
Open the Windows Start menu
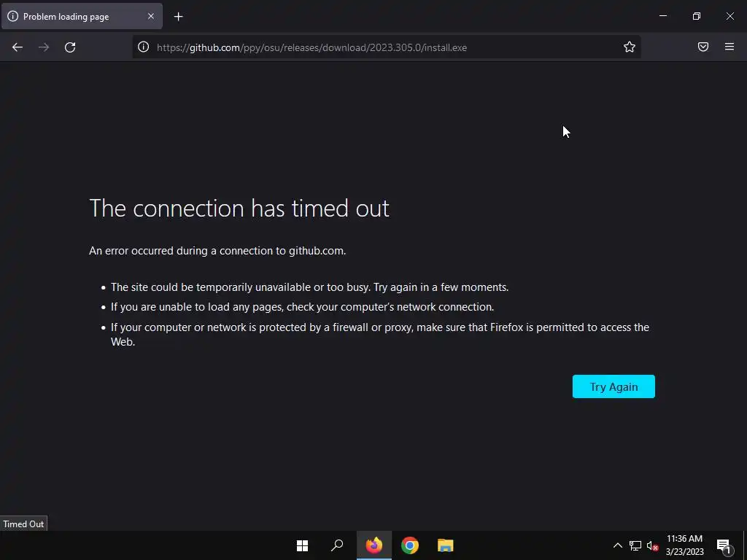(x=303, y=545)
